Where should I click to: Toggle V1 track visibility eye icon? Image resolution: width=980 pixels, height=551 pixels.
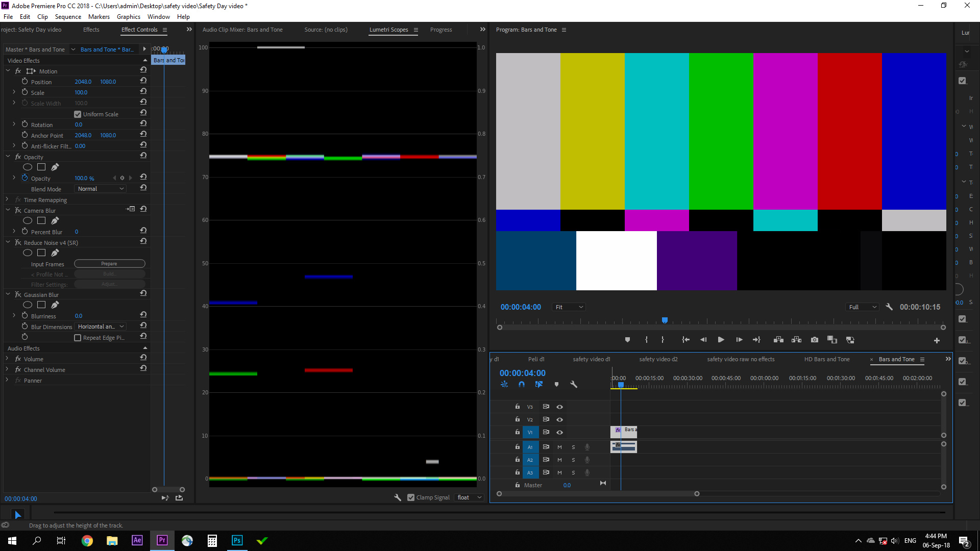(x=559, y=432)
